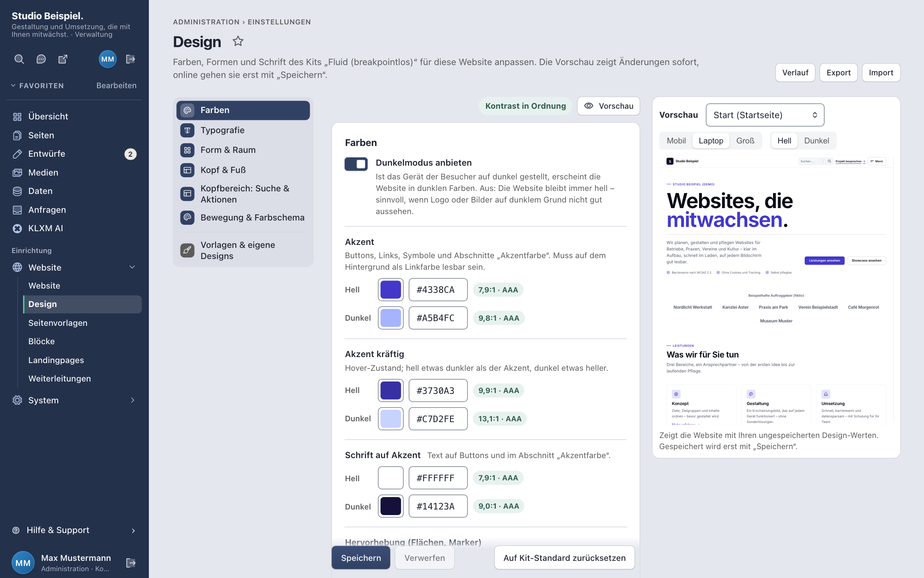Go to Seitenvorlagen in sidebar

58,323
